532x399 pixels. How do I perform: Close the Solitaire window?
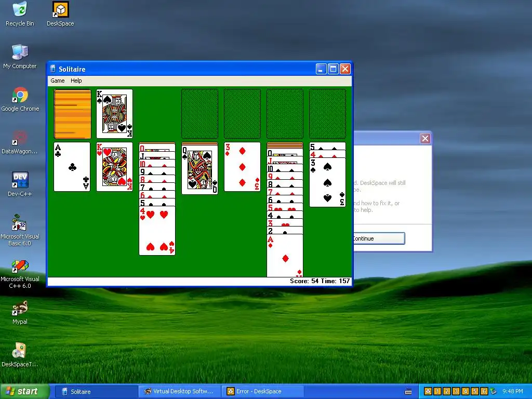pyautogui.click(x=345, y=69)
